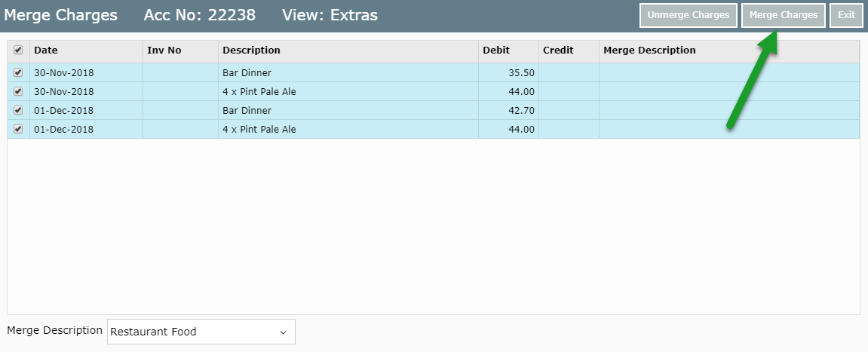Click the Merge Charges button
Image resolution: width=868 pixels, height=352 pixels.
pos(783,15)
